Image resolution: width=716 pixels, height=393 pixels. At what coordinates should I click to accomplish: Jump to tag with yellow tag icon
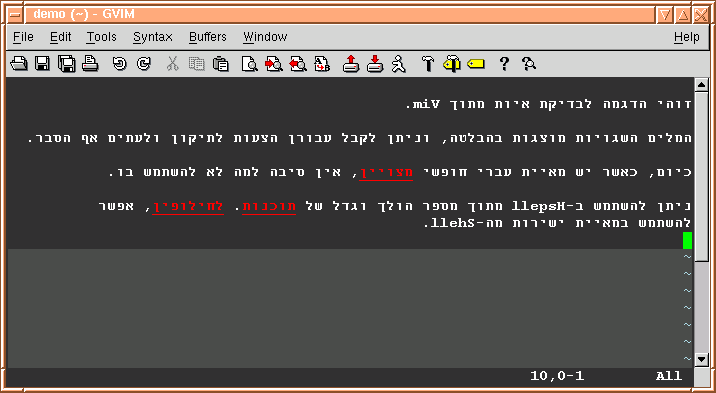(x=476, y=64)
